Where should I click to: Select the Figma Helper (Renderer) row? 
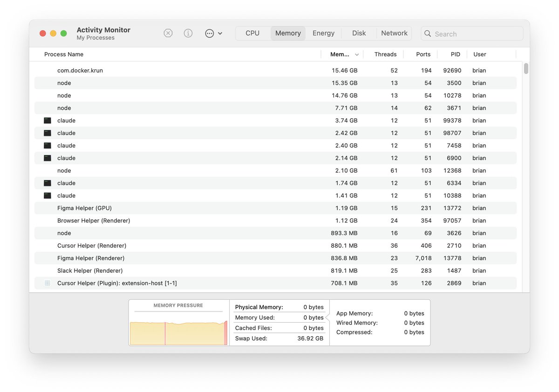(275, 258)
